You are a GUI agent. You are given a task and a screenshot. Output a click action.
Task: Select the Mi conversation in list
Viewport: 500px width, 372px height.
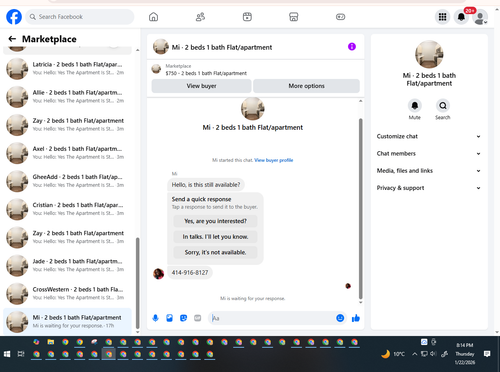click(67, 322)
